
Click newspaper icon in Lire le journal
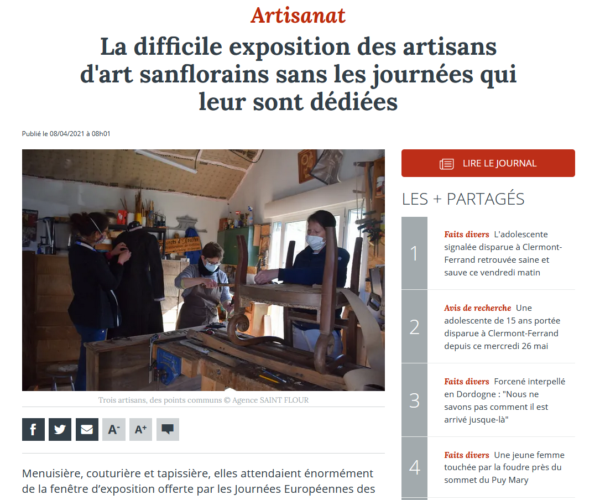[x=447, y=164]
